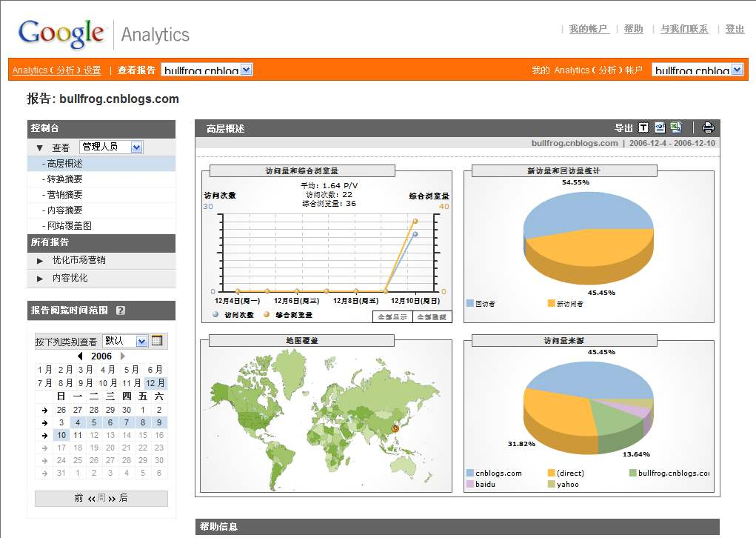Select week row arrow for 31 December
Viewport: 756px width, 538px height.
coord(45,474)
